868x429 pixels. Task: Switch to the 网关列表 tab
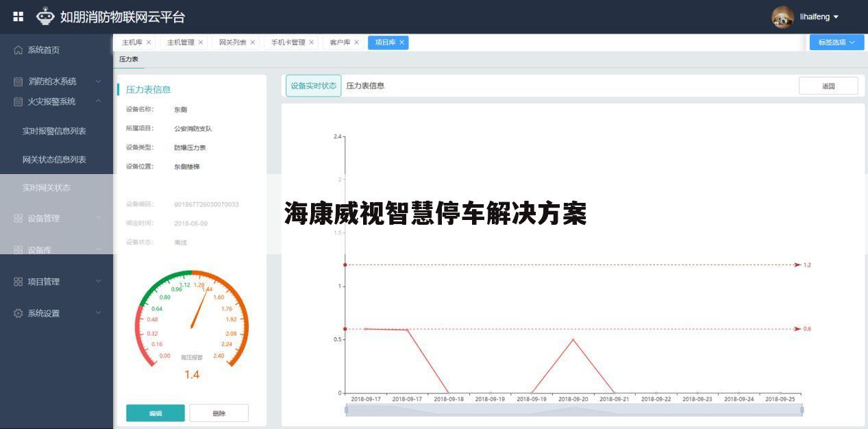click(232, 42)
